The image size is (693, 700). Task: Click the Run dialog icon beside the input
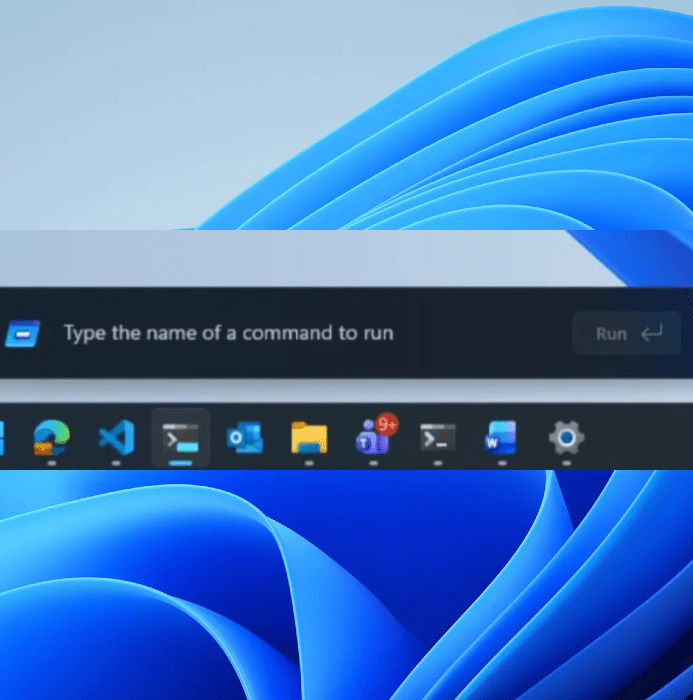tap(22, 333)
